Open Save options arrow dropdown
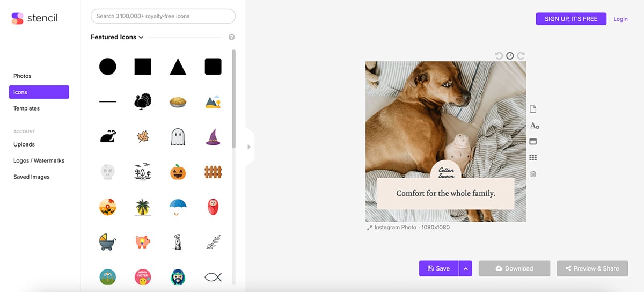This screenshot has height=292, width=644. click(x=465, y=268)
